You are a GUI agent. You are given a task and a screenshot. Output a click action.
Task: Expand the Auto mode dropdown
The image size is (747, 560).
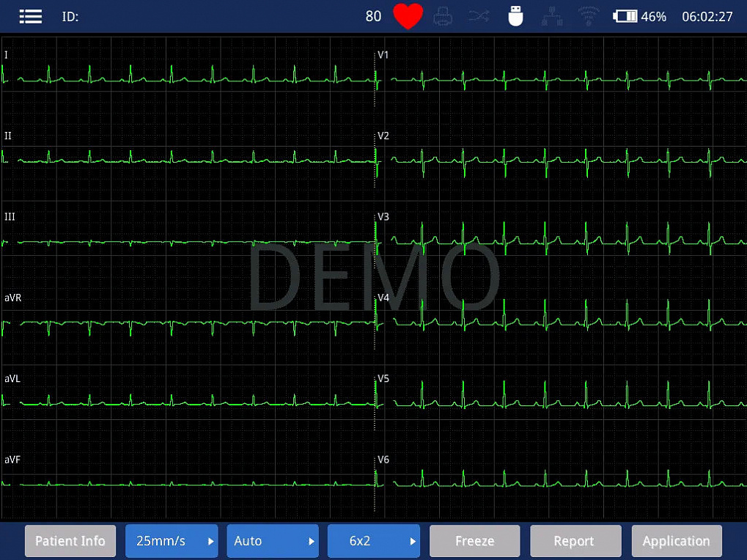[273, 541]
